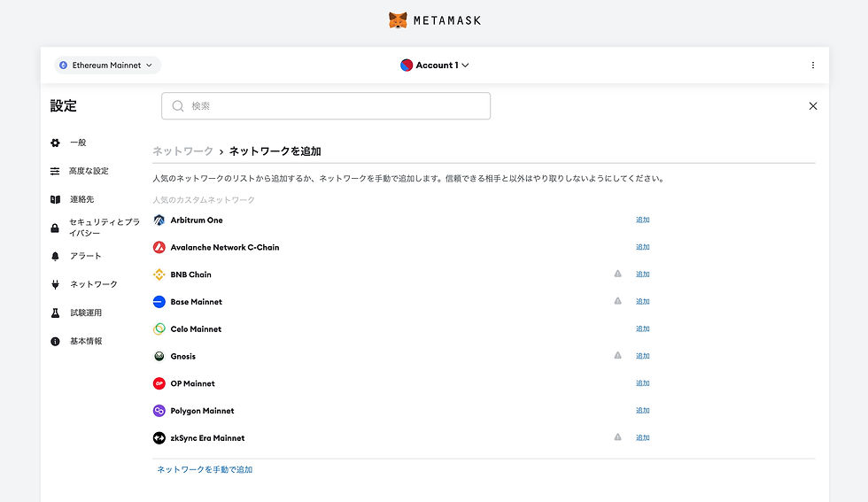Open 一般 general settings
This screenshot has height=502, width=868.
pos(78,143)
